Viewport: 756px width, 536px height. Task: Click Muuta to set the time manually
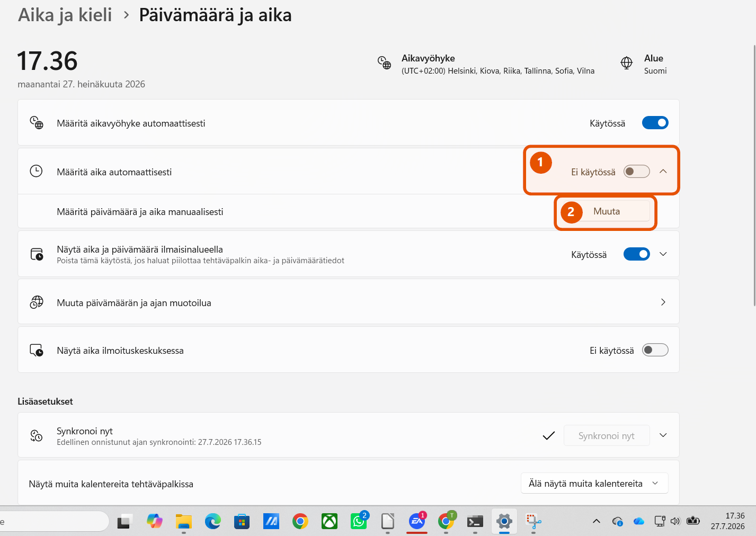[607, 211]
